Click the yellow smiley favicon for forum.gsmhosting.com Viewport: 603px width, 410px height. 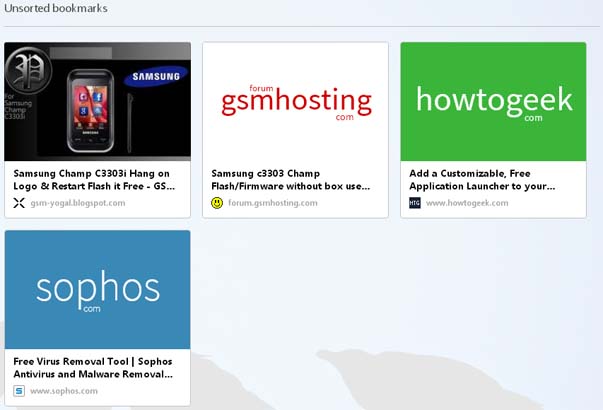[217, 203]
